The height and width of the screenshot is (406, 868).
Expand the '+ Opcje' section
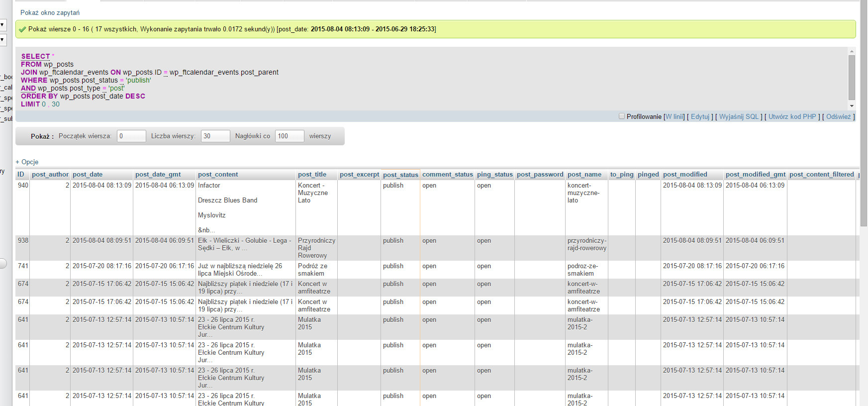click(27, 162)
